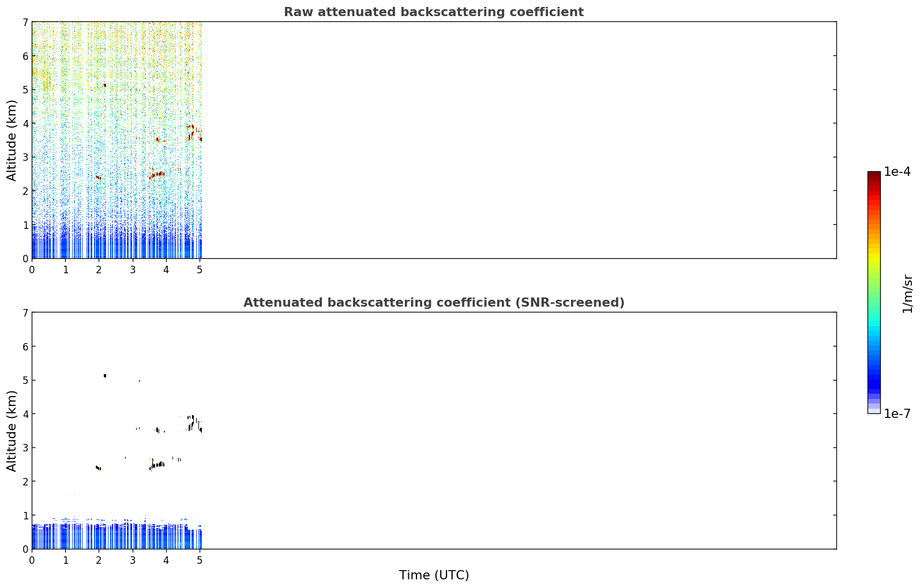Click the dark spot at 5 km in bottom plot
The height and width of the screenshot is (588, 920).
105,375
